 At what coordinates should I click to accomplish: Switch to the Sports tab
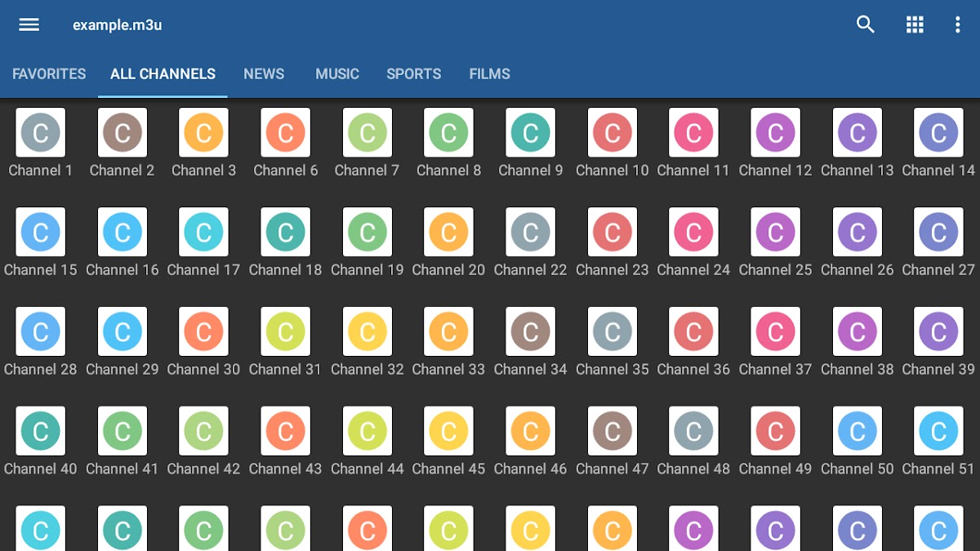coord(413,73)
